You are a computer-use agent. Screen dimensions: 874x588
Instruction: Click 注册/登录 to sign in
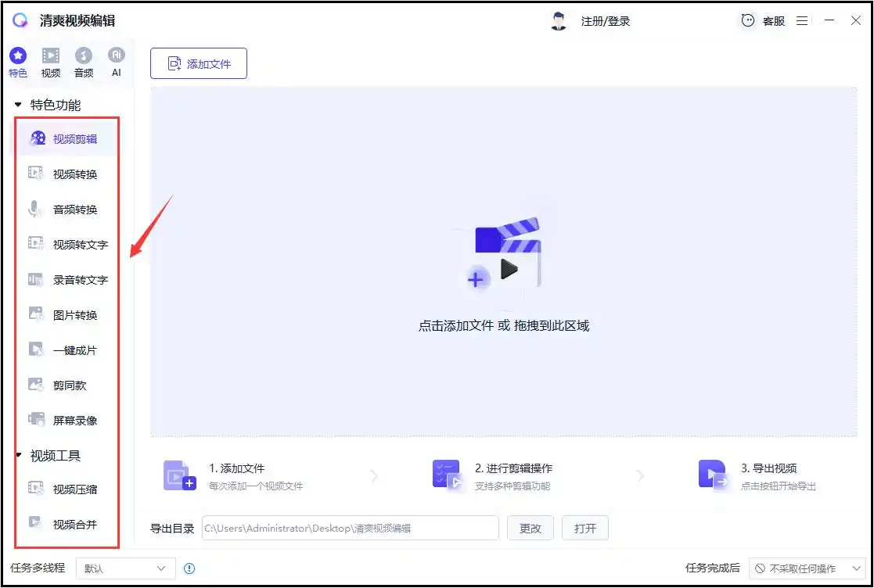click(605, 21)
